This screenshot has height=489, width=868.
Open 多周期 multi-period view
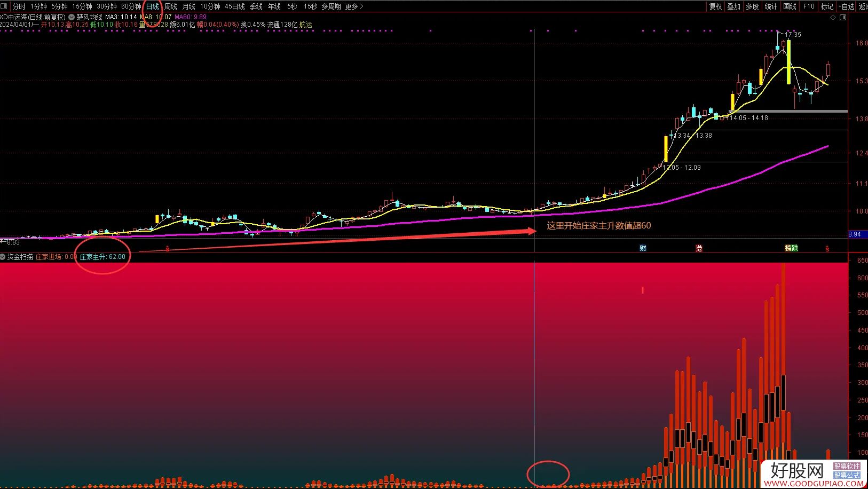coord(331,6)
